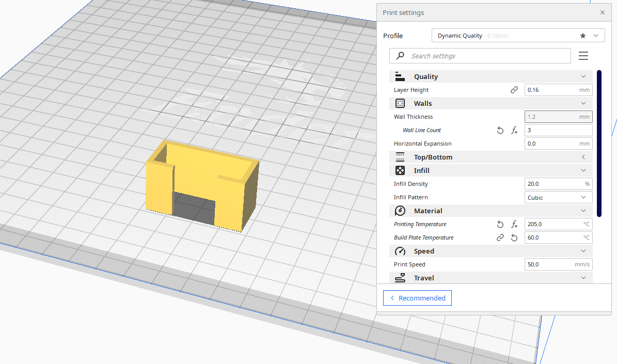Edit the Infill Density value 20.0
The image size is (617, 364).
pyautogui.click(x=558, y=184)
